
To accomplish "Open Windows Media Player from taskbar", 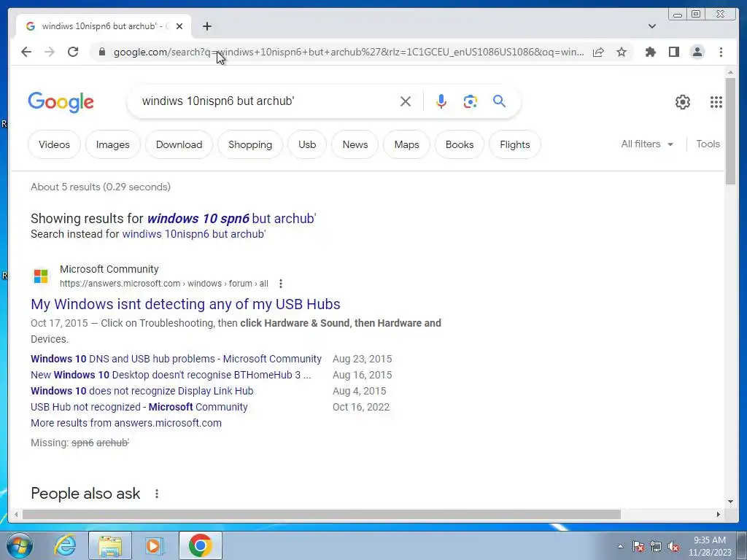I will click(x=155, y=545).
